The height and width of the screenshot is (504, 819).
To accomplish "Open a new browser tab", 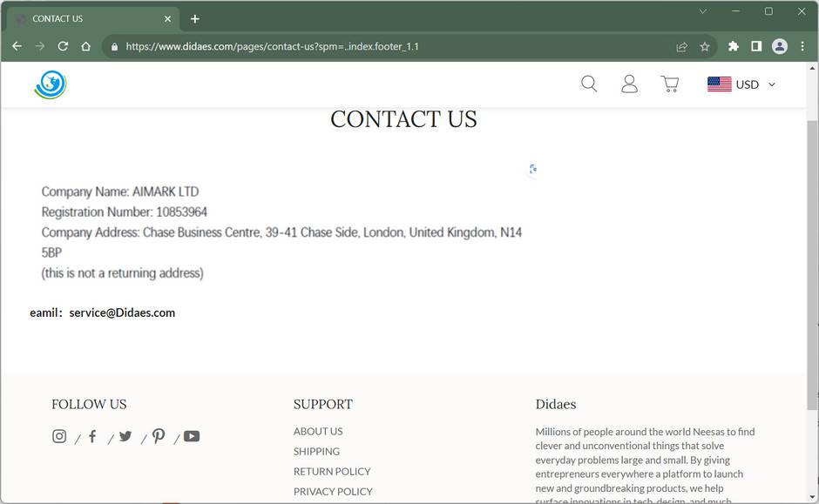I will coord(195,18).
